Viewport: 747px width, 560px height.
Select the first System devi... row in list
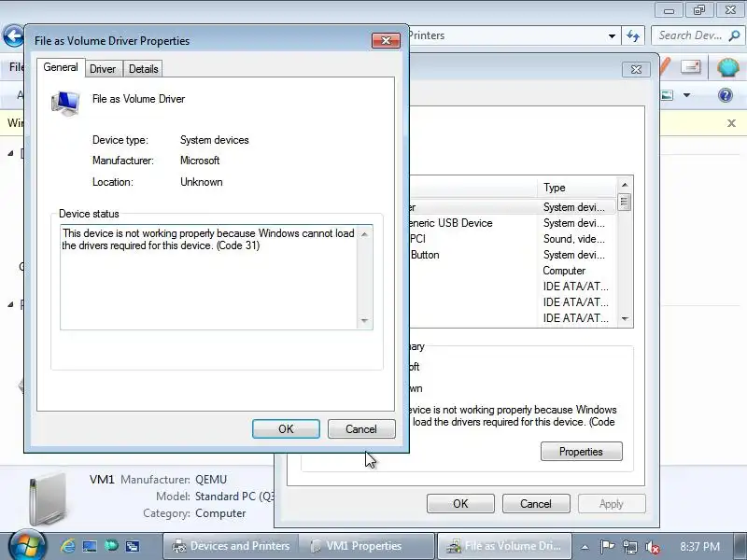click(x=513, y=207)
